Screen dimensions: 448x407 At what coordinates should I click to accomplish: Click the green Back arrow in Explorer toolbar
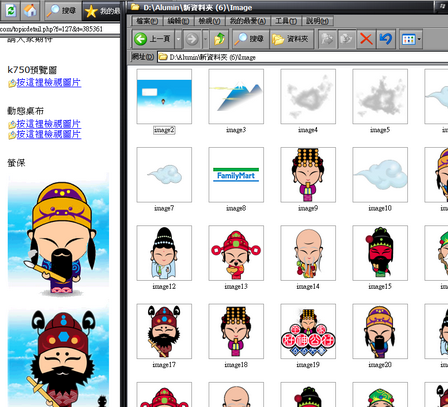tap(141, 39)
